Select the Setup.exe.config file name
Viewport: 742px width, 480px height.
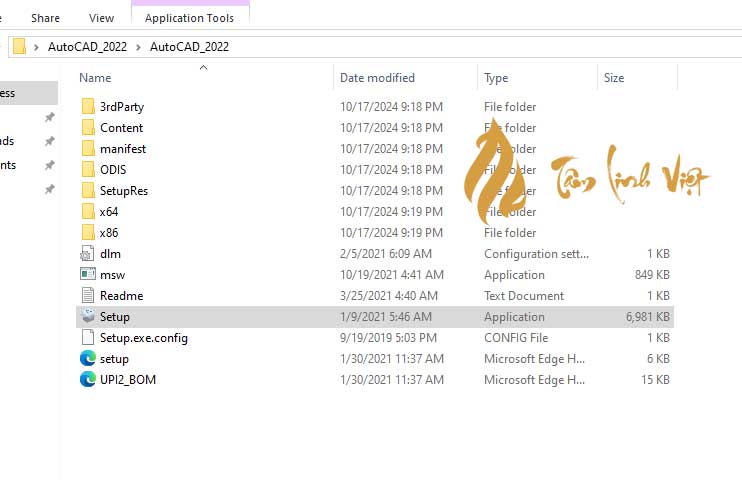click(x=144, y=338)
